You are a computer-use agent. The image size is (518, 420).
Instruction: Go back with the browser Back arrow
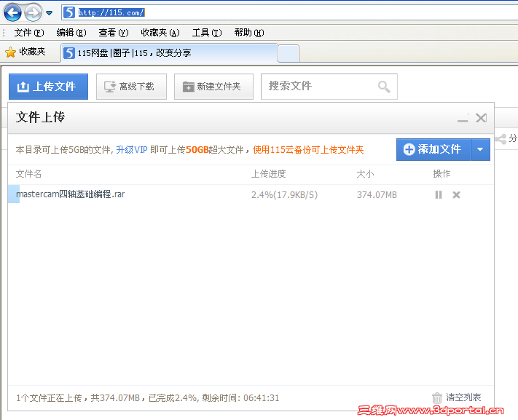coord(12,12)
